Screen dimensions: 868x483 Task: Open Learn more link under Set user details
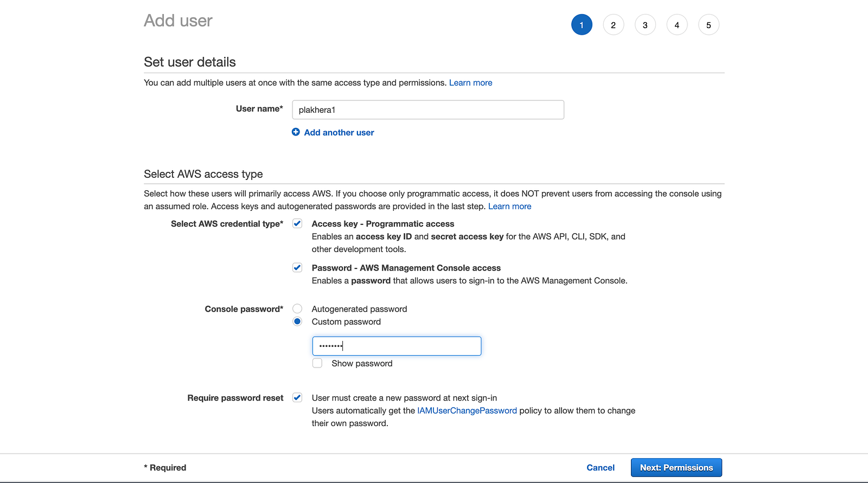470,82
